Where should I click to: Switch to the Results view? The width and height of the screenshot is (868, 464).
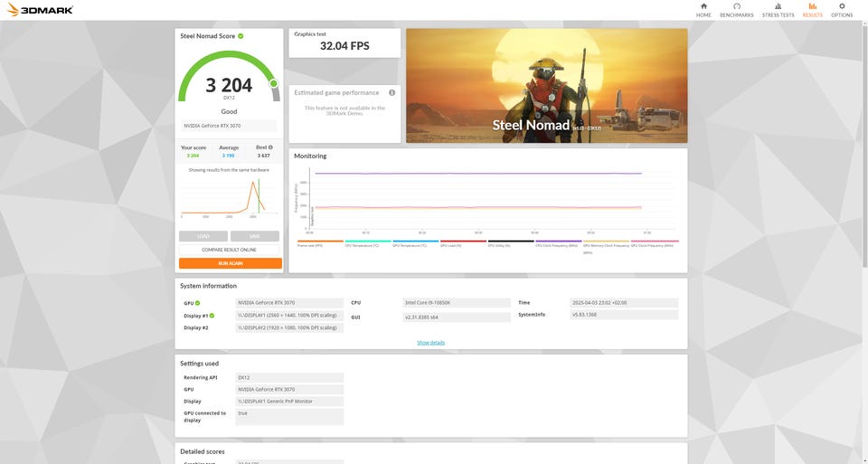click(812, 10)
